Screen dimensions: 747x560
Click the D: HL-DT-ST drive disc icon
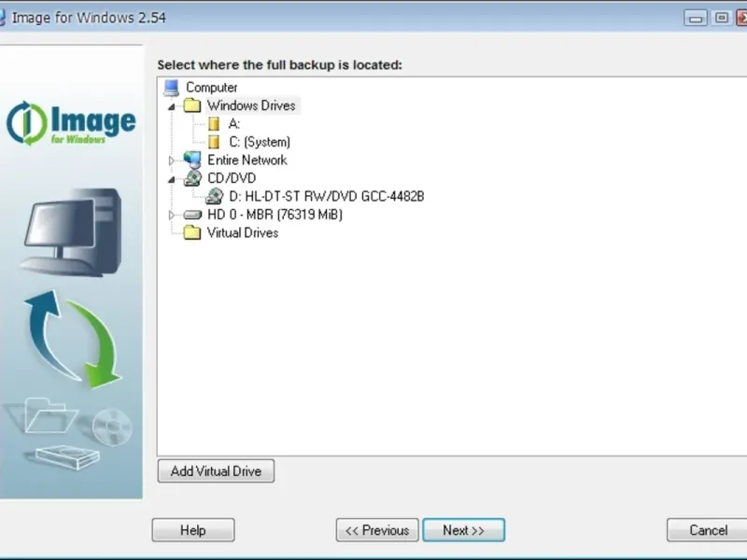point(215,196)
